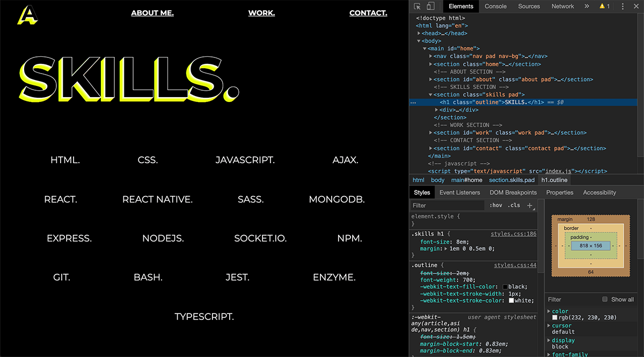Screen dimensions: 644x357
Task: Click the WORK. navigation link
Action: pyautogui.click(x=261, y=13)
